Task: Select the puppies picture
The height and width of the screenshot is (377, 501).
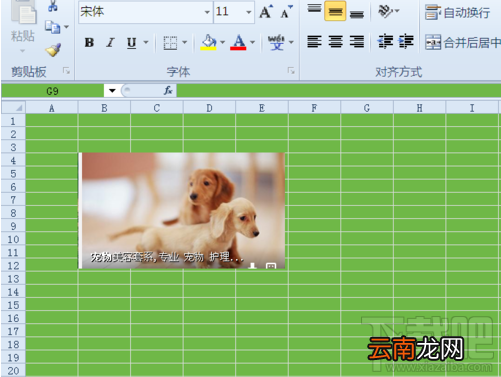Action: [181, 211]
